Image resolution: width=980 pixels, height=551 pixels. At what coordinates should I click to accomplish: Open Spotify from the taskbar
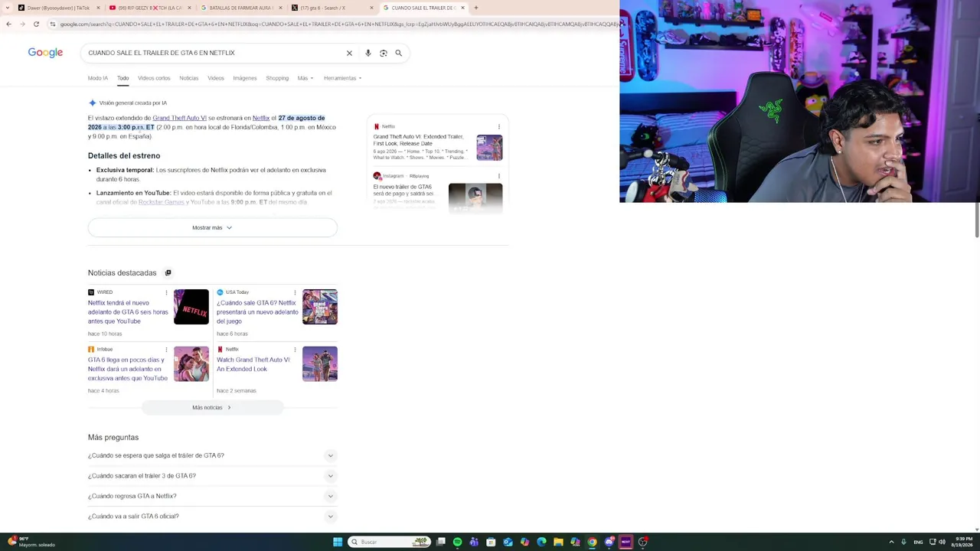point(457,542)
